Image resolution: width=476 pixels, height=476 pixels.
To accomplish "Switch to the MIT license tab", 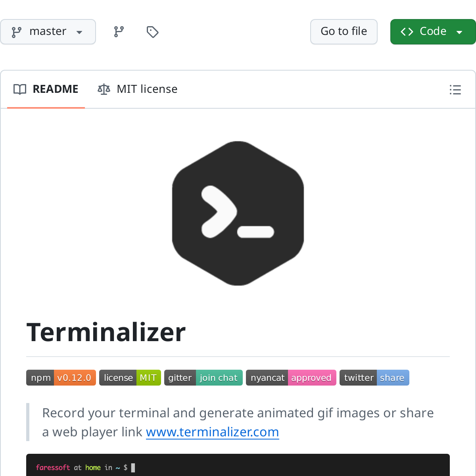I will pyautogui.click(x=138, y=89).
